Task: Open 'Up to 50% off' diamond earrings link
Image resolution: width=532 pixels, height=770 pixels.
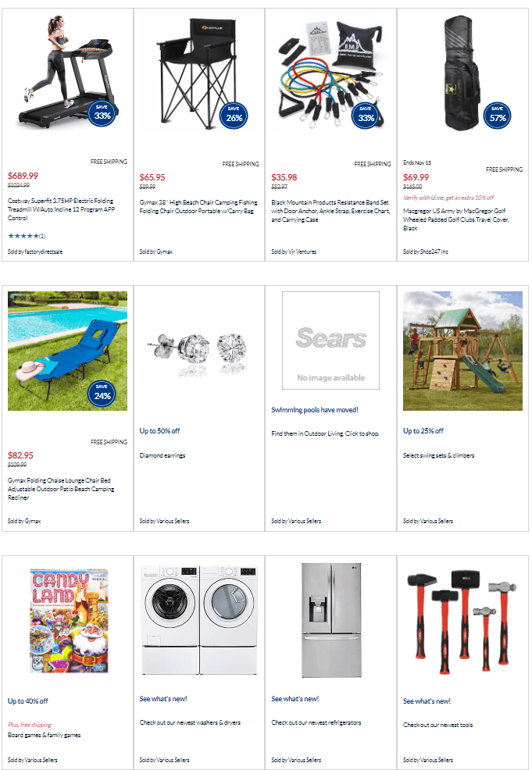Action: pyautogui.click(x=159, y=431)
